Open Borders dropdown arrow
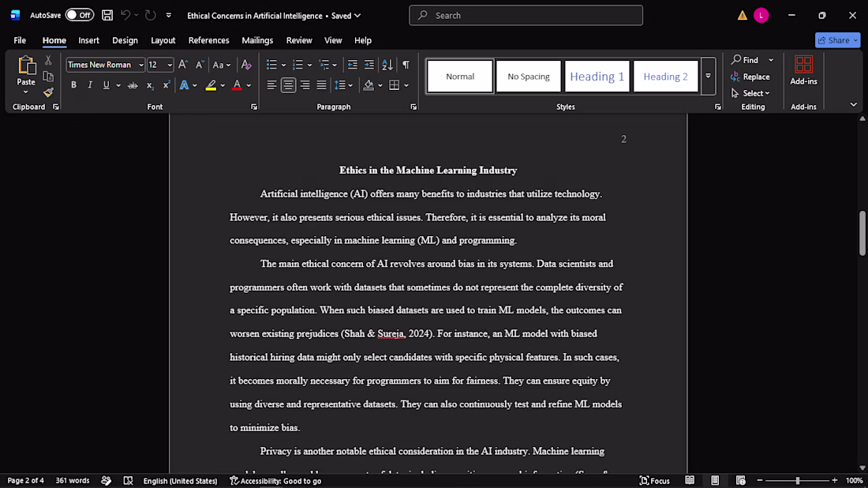The image size is (868, 488). click(x=406, y=85)
